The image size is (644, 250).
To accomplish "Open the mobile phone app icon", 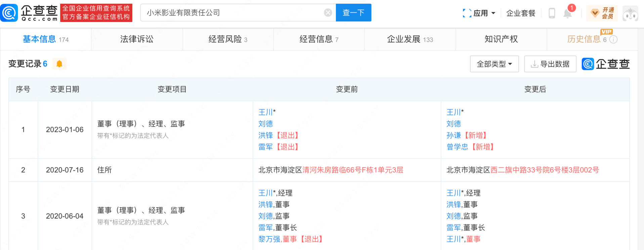I will point(552,13).
